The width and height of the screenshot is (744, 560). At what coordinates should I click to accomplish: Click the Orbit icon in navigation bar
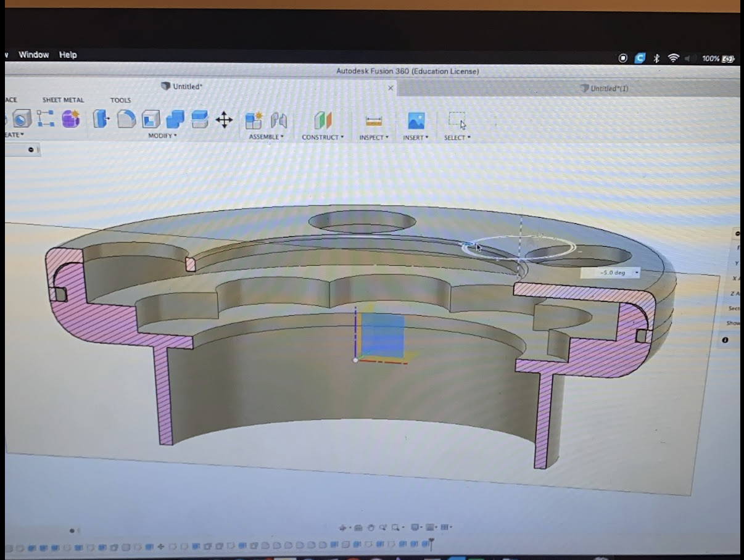[343, 527]
